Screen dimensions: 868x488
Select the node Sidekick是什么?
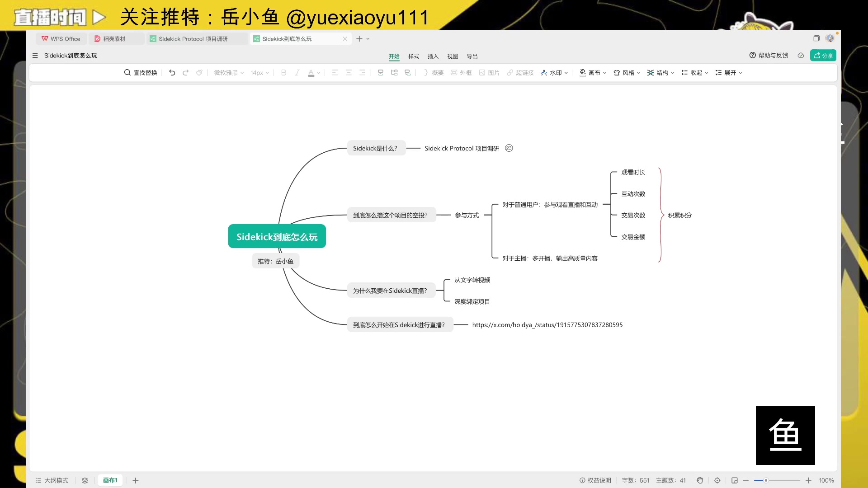(376, 148)
